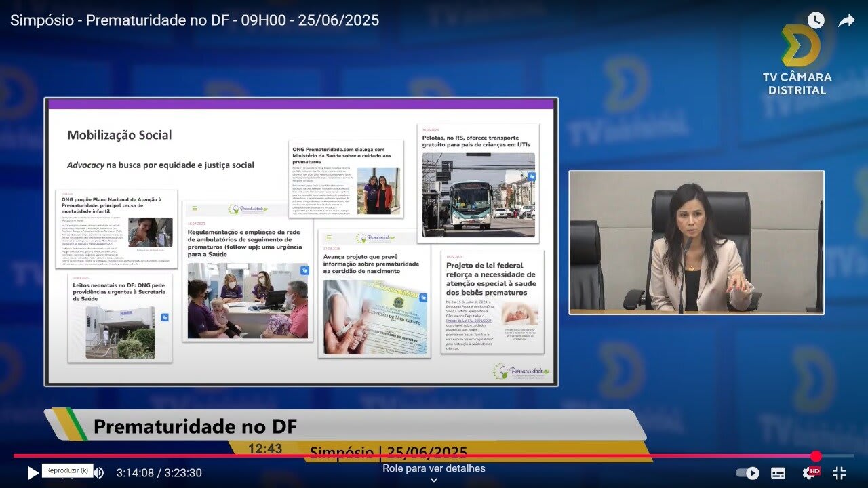This screenshot has width=868, height=488.
Task: Expand details via the down chevron
Action: 434,481
